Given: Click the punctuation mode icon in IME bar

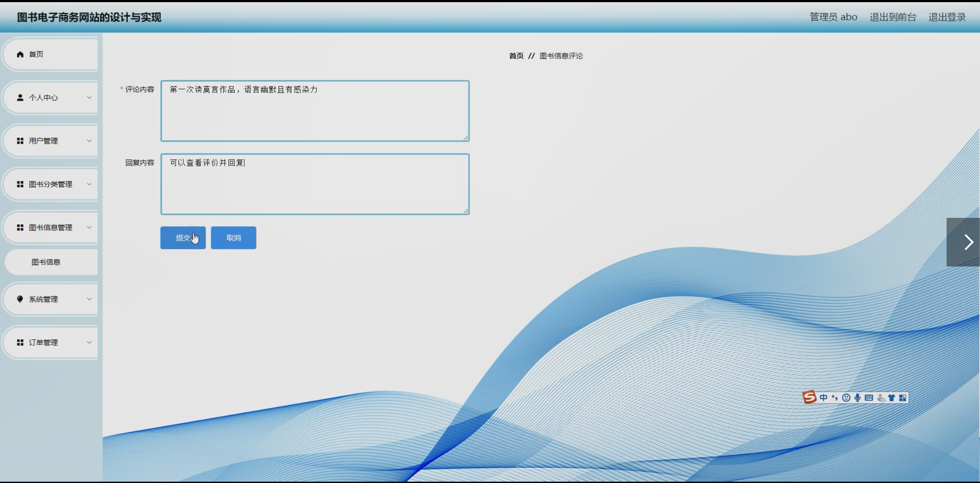Looking at the screenshot, I should [834, 398].
